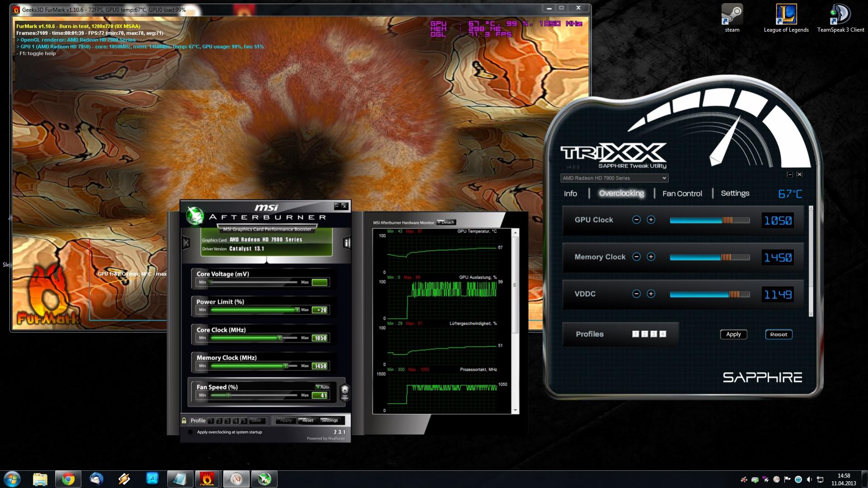Viewport: 868px width, 488px height.
Task: Open the Fan Control tab in TriXX
Action: 682,194
